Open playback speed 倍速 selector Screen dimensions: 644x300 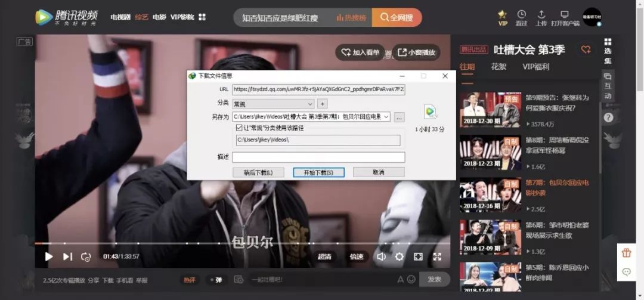357,257
